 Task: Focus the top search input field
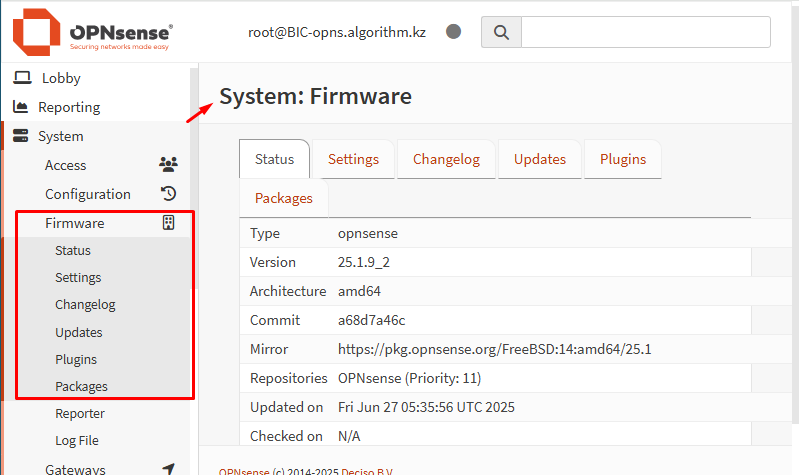click(x=646, y=32)
